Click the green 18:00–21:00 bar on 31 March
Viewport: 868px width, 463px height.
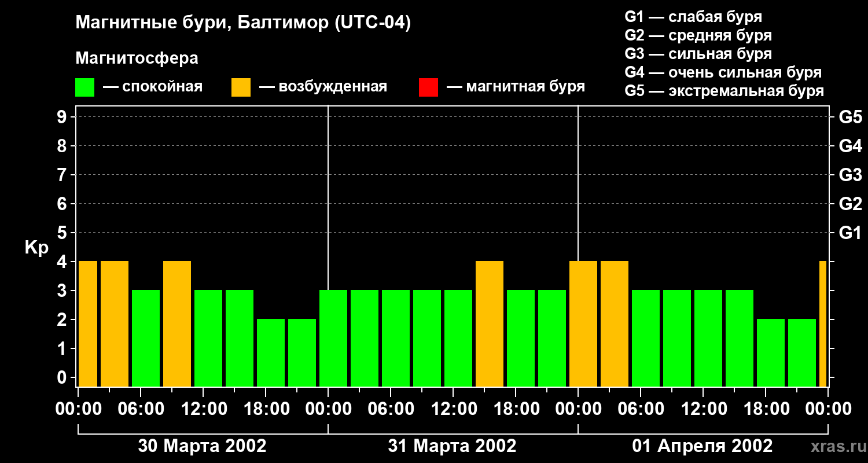pos(521,339)
